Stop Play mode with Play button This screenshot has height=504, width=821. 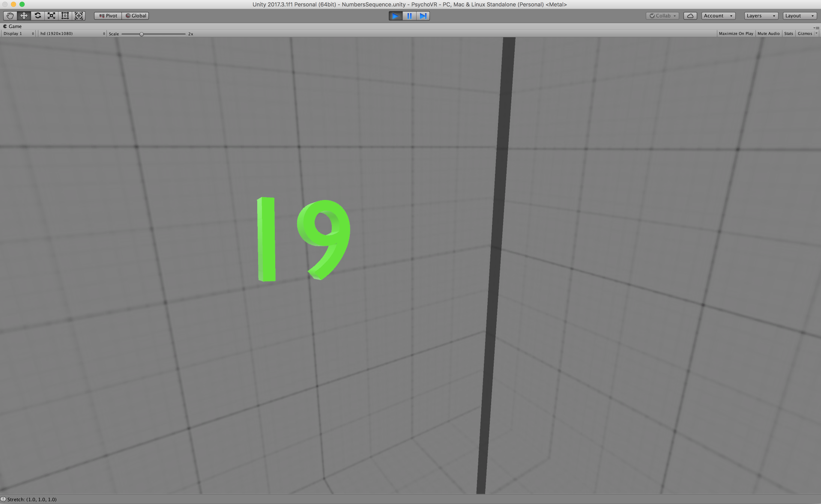[395, 16]
